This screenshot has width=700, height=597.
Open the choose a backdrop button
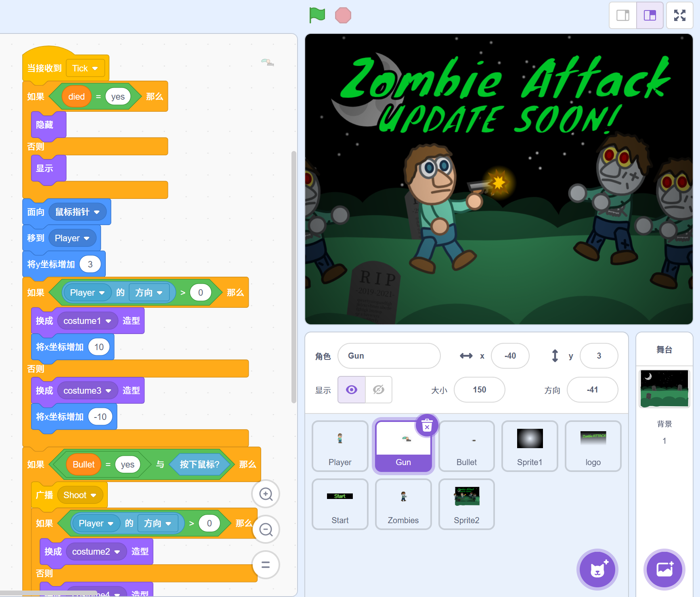pyautogui.click(x=664, y=569)
